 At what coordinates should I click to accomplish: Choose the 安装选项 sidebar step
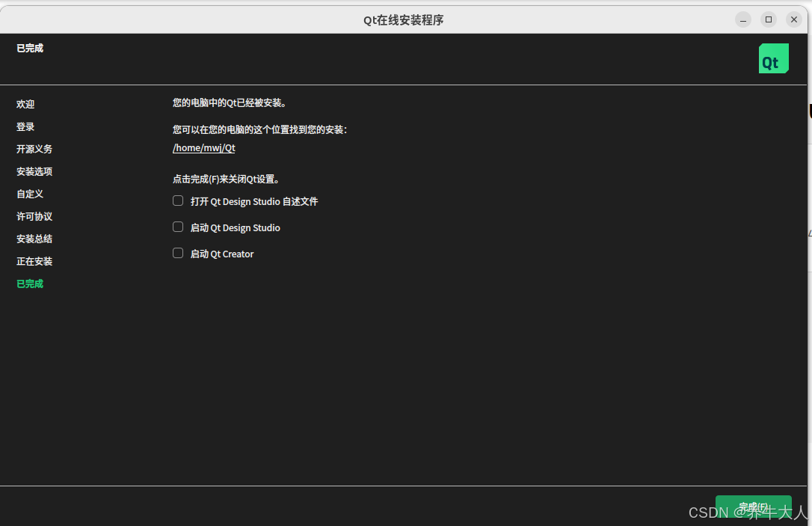pos(34,171)
